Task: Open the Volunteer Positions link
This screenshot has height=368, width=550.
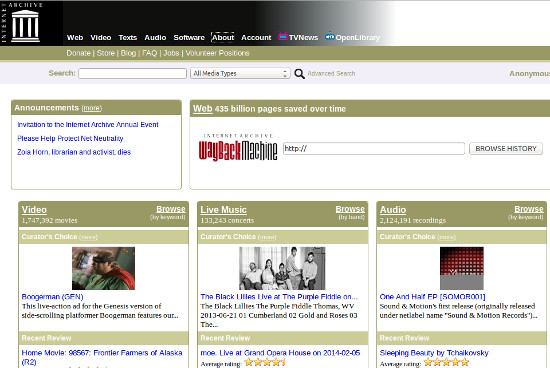Action: click(x=217, y=53)
